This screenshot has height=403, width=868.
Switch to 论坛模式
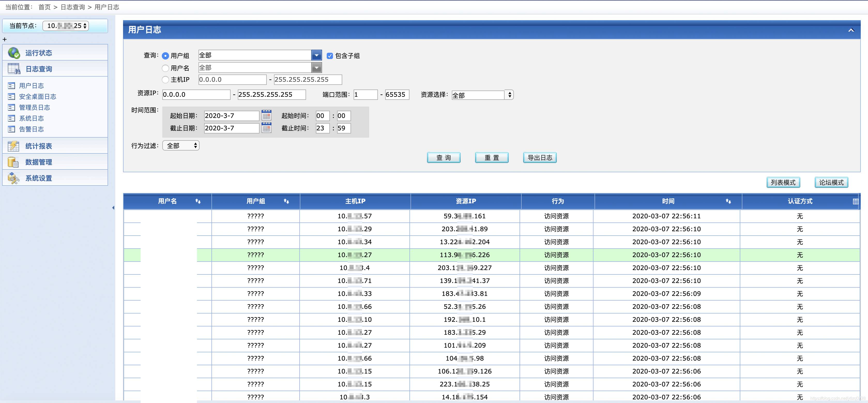[831, 182]
